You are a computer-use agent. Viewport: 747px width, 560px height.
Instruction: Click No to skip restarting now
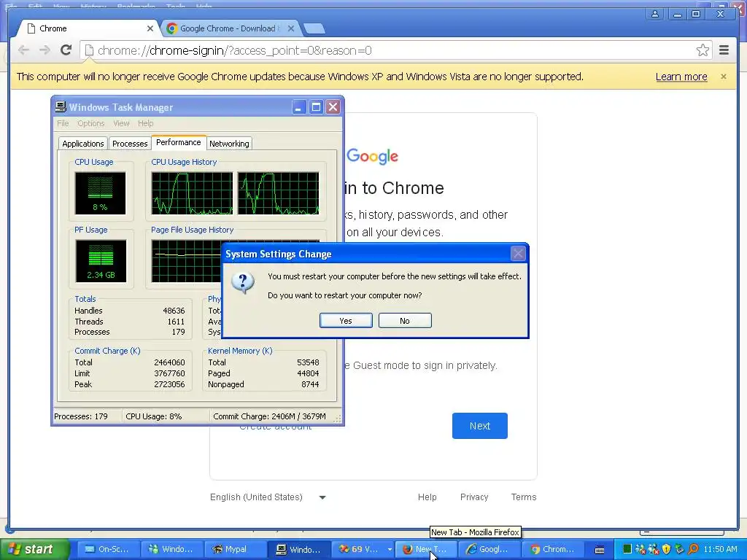tap(405, 321)
